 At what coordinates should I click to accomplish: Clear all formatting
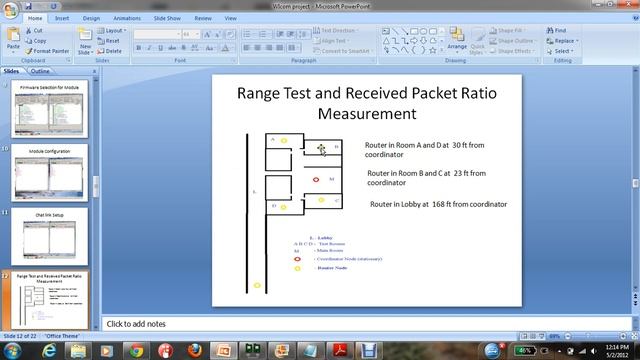(x=230, y=34)
